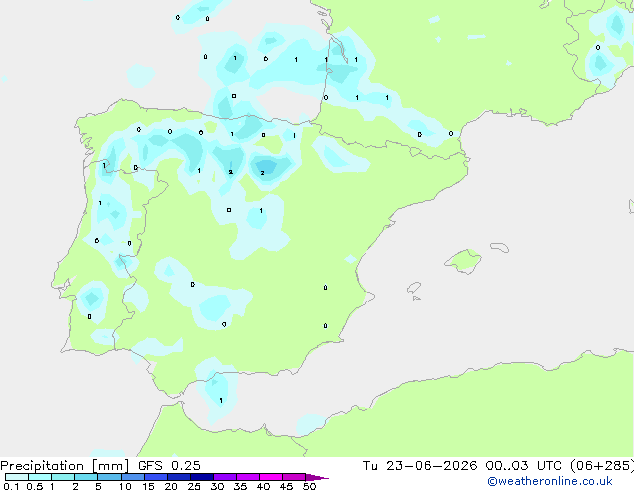Click the (06+285) forecast offset label
The width and height of the screenshot is (634, 490).
coord(602,466)
